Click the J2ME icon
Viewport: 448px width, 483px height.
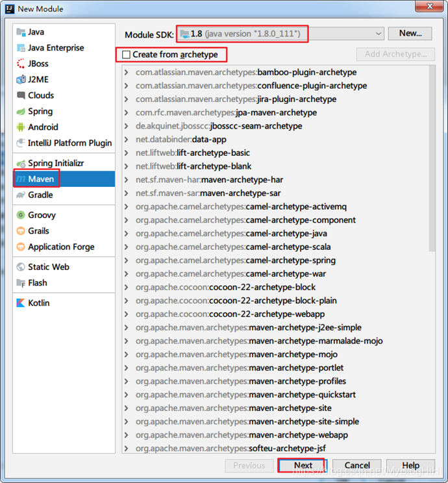(21, 79)
